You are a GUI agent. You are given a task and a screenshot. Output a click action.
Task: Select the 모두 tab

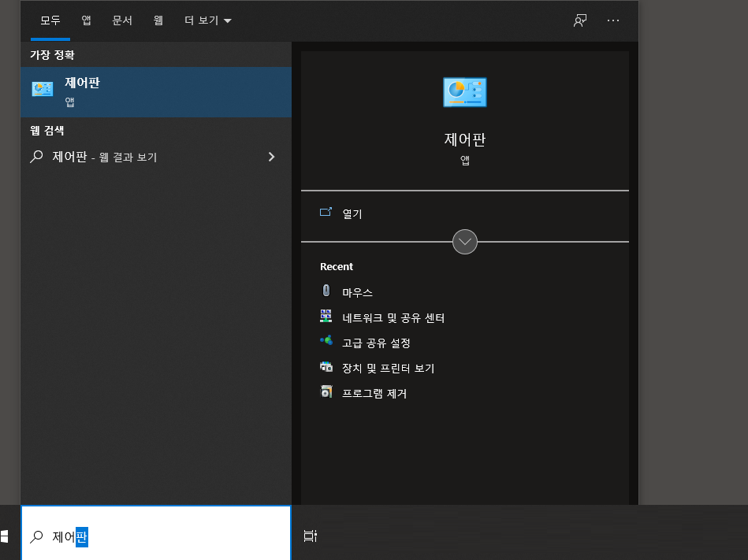50,20
